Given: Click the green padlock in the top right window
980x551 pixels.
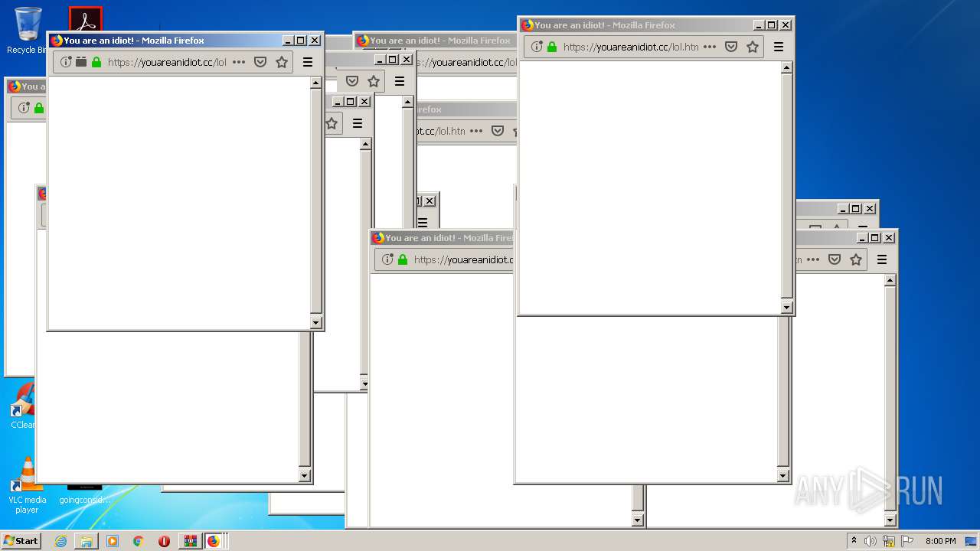Looking at the screenshot, I should (552, 47).
